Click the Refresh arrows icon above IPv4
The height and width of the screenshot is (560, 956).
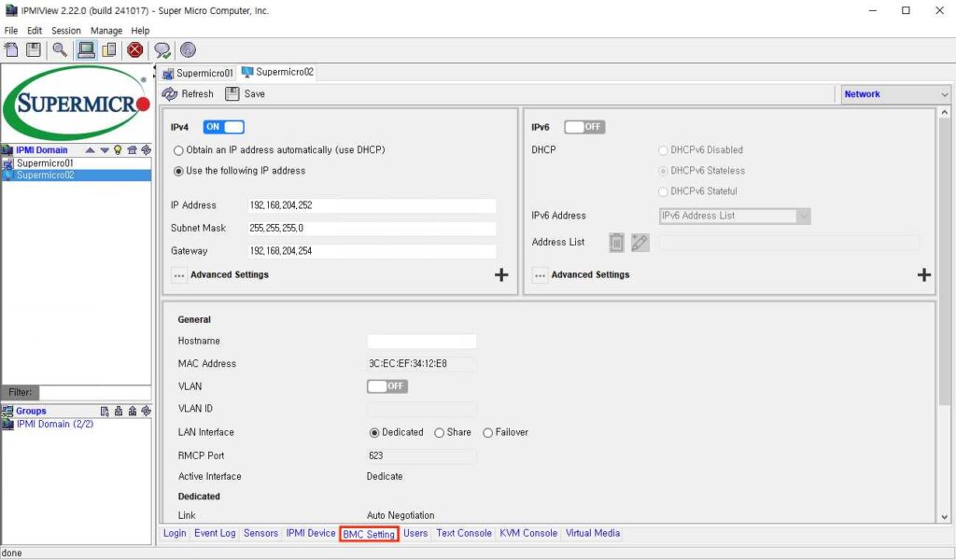click(170, 94)
